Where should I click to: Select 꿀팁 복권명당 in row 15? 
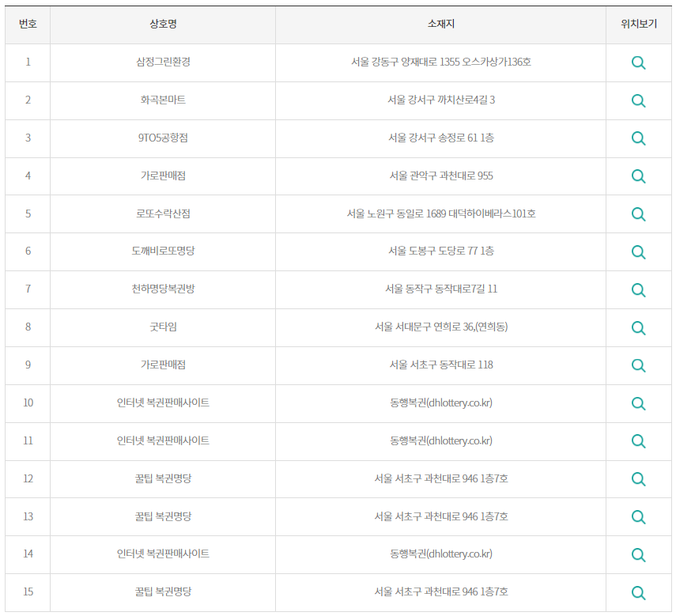[163, 591]
